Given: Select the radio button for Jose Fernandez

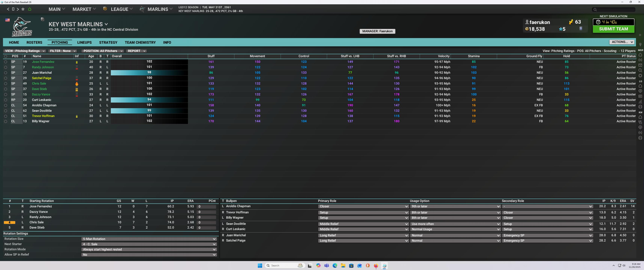Looking at the screenshot, I should point(5,62).
